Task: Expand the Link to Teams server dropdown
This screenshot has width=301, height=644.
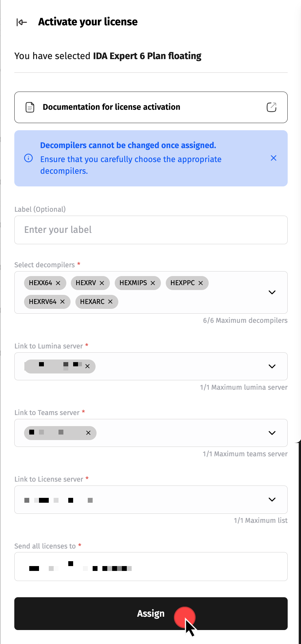Action: pyautogui.click(x=272, y=433)
